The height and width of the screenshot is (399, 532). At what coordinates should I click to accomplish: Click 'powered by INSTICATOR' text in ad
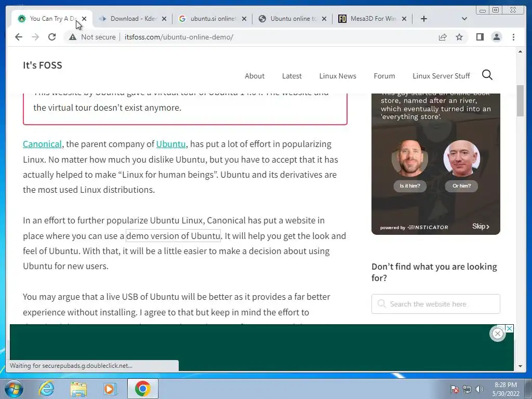click(x=414, y=228)
